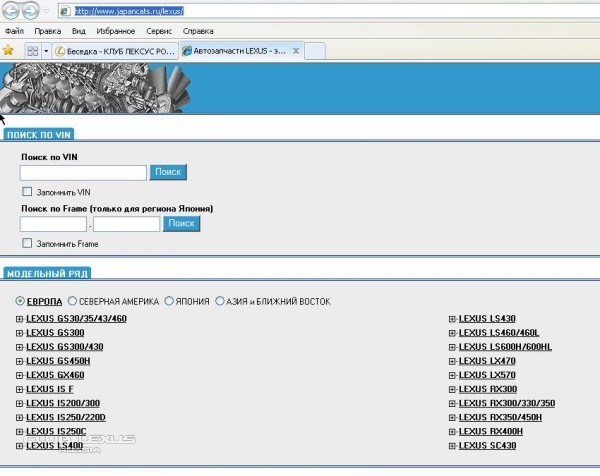Open the Quick Tabs grid view

pos(32,50)
